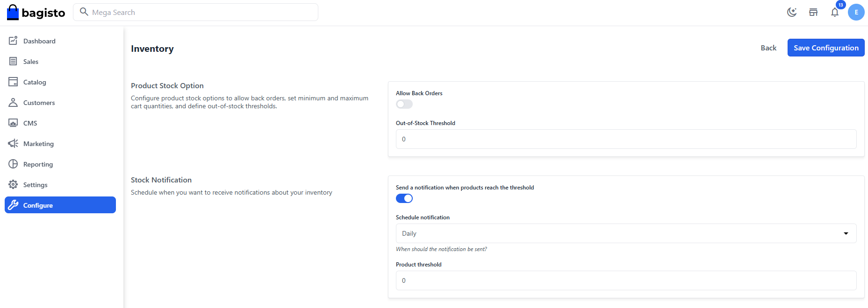Viewport: 868px width, 308px height.
Task: Click the Settings gear icon
Action: point(13,185)
